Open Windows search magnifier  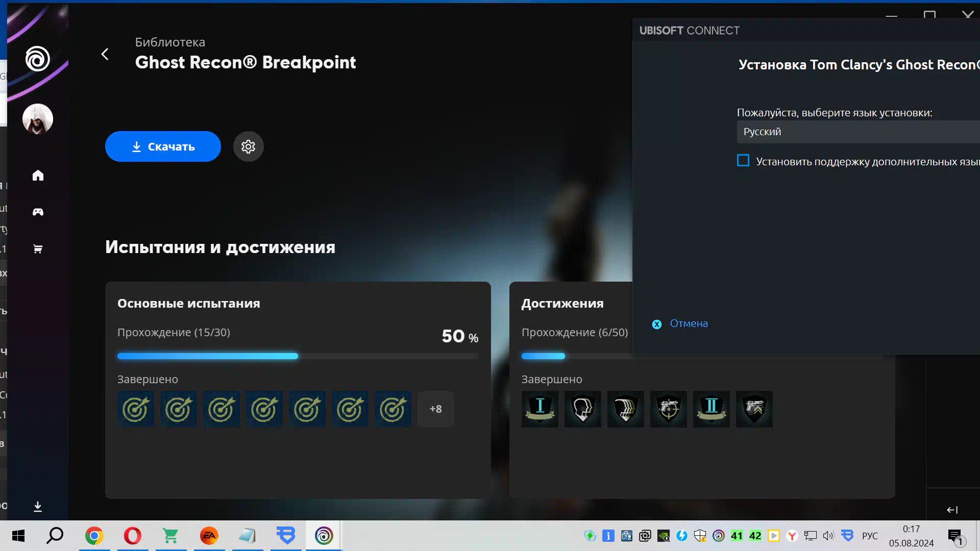coord(55,536)
